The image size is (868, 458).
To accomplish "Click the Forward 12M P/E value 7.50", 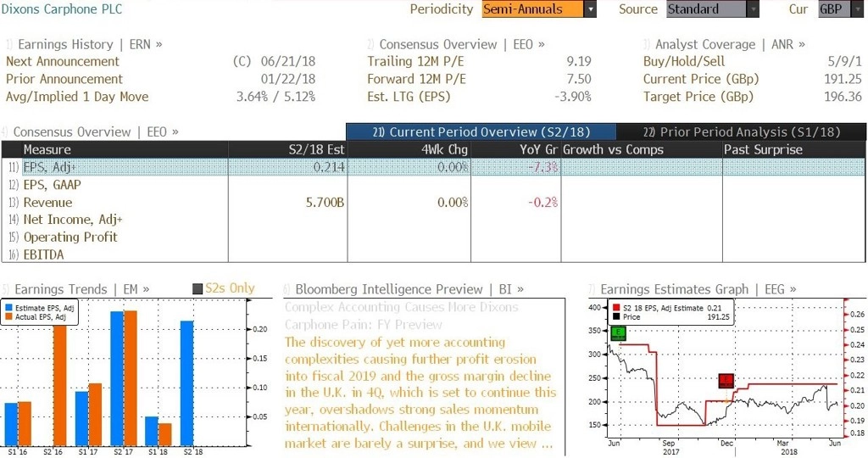I will (x=579, y=79).
